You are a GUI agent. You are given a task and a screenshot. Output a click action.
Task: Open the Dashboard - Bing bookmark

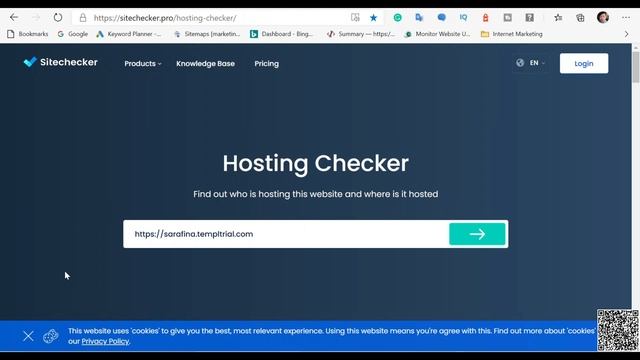point(281,34)
